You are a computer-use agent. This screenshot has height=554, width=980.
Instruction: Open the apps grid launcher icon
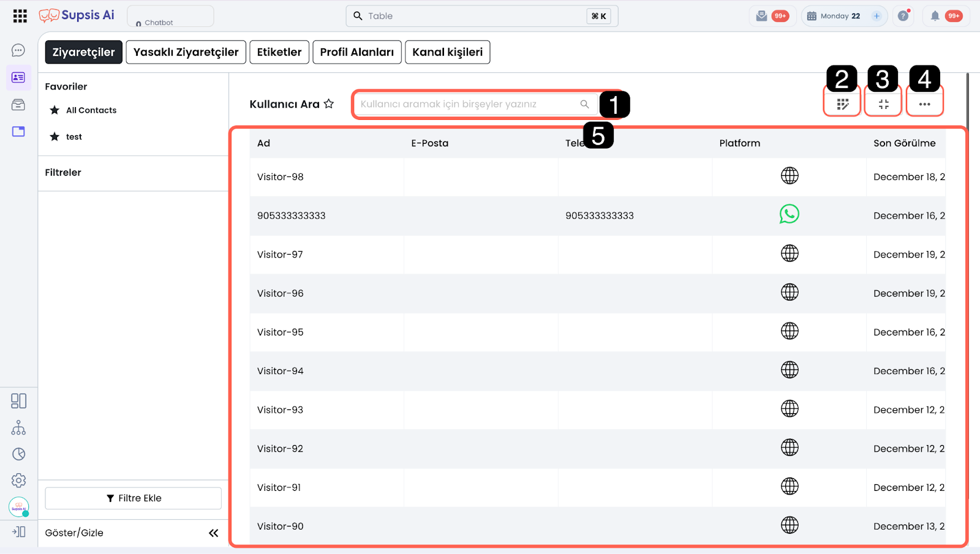(20, 16)
